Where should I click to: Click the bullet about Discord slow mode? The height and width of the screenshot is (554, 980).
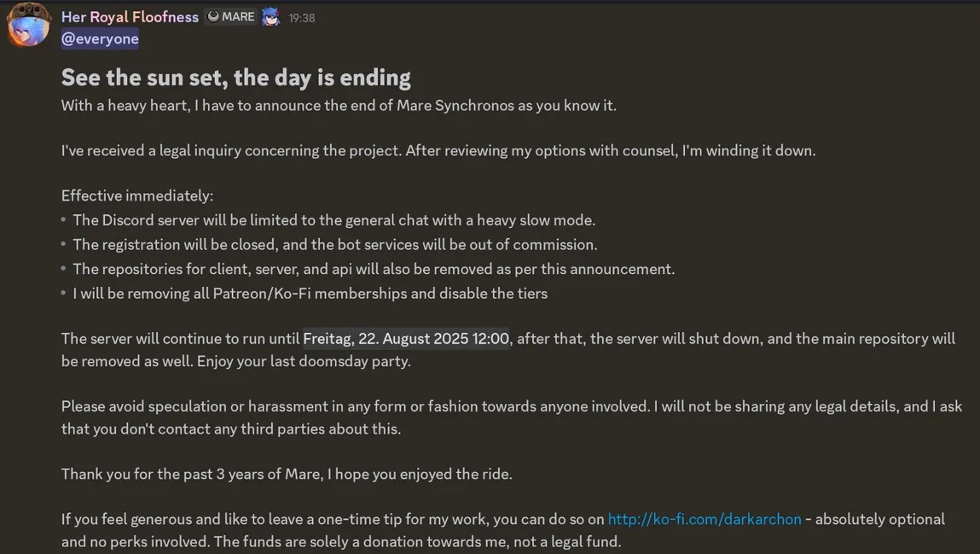pyautogui.click(x=333, y=219)
